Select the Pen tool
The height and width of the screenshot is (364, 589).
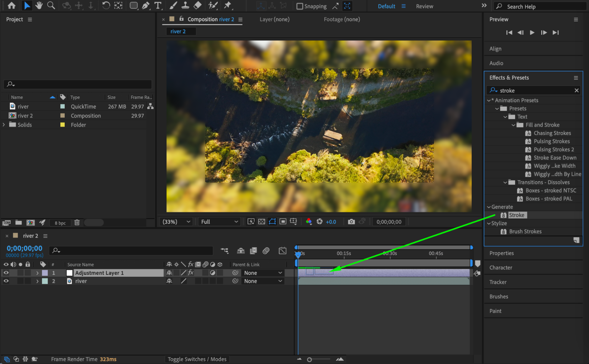coord(146,5)
